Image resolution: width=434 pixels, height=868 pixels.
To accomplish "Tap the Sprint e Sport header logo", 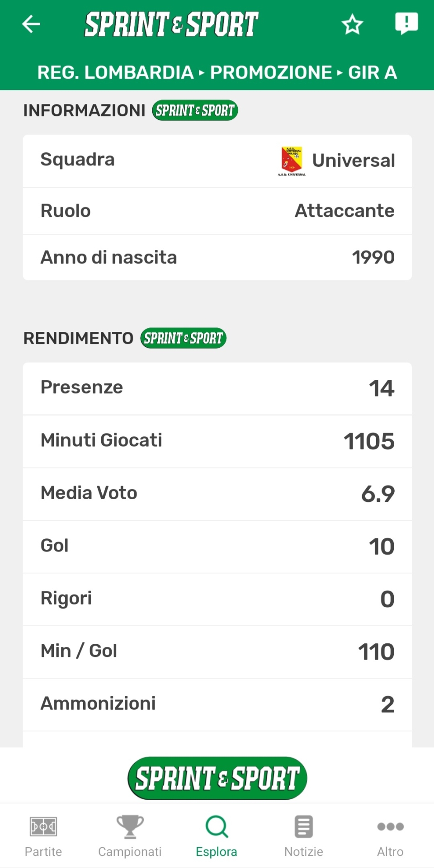I will [x=171, y=24].
